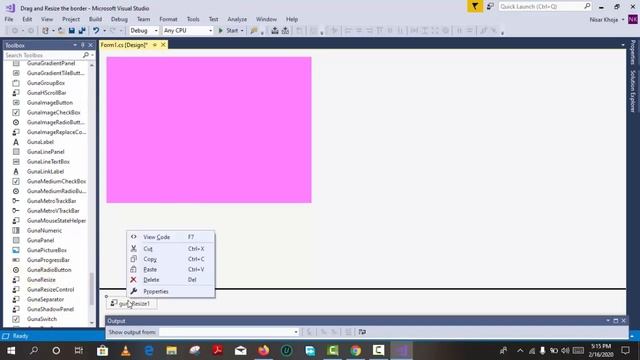This screenshot has height=360, width=640.
Task: Select GunaNumeric toolbox item
Action: point(44,231)
